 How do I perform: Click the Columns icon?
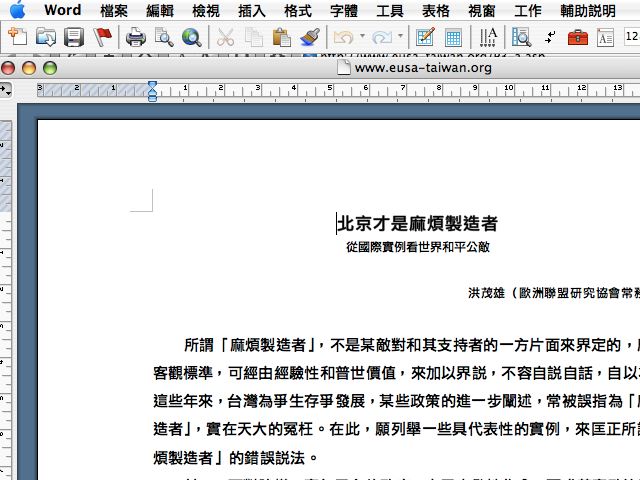pyautogui.click(x=488, y=37)
